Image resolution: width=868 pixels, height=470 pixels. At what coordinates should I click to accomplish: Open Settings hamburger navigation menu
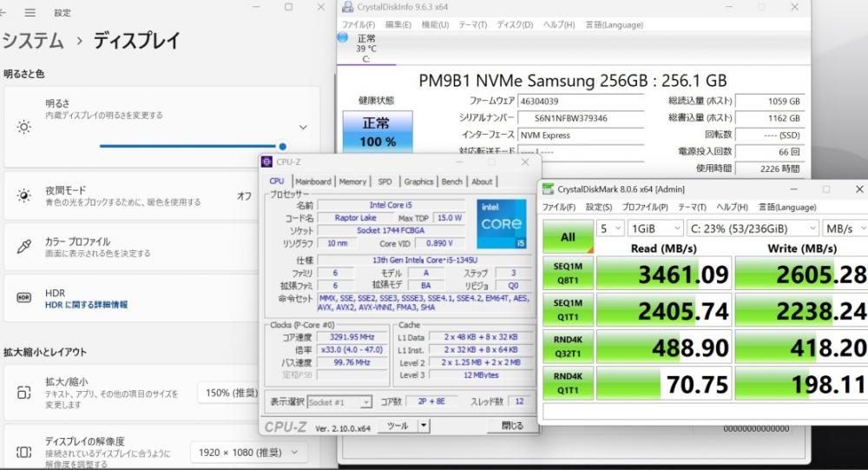(x=30, y=12)
